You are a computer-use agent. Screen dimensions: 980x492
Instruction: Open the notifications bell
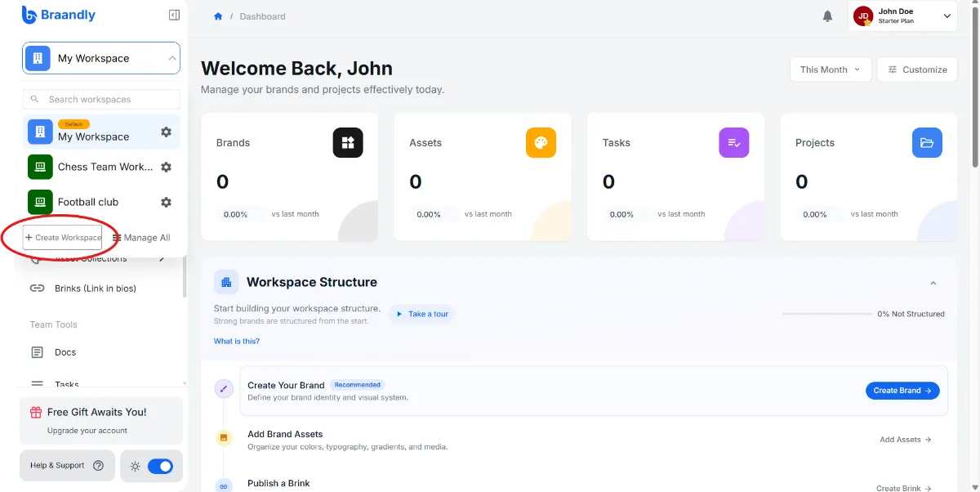tap(827, 16)
